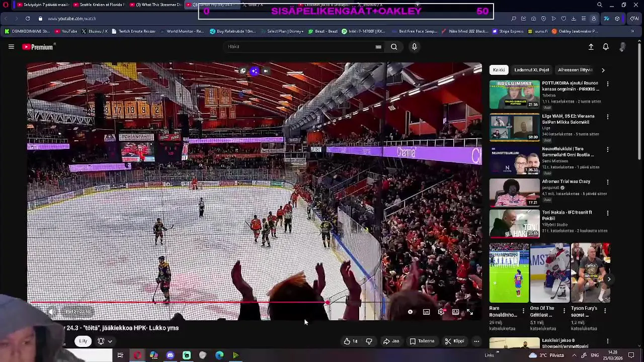Image resolution: width=644 pixels, height=362 pixels.
Task: Open browser heart favorites icon
Action: click(x=563, y=19)
